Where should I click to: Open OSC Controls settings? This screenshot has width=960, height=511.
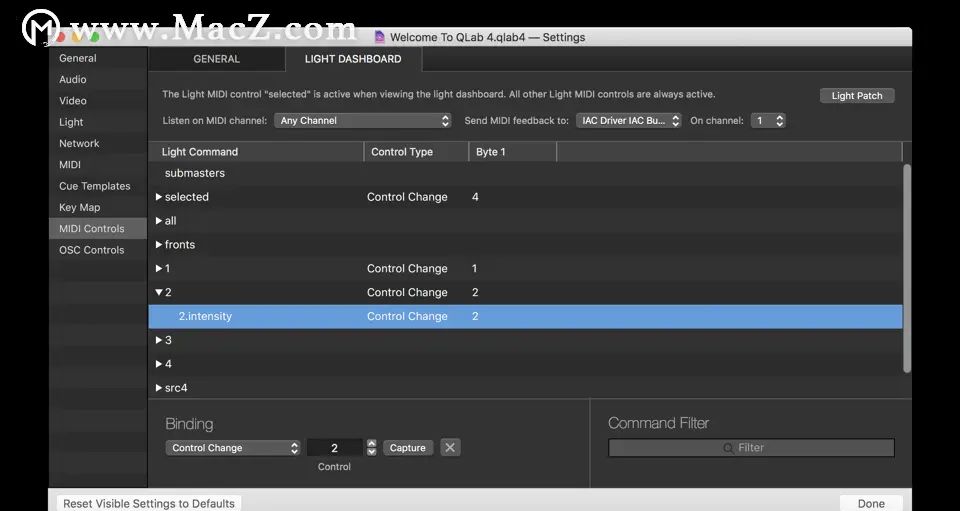(x=91, y=250)
